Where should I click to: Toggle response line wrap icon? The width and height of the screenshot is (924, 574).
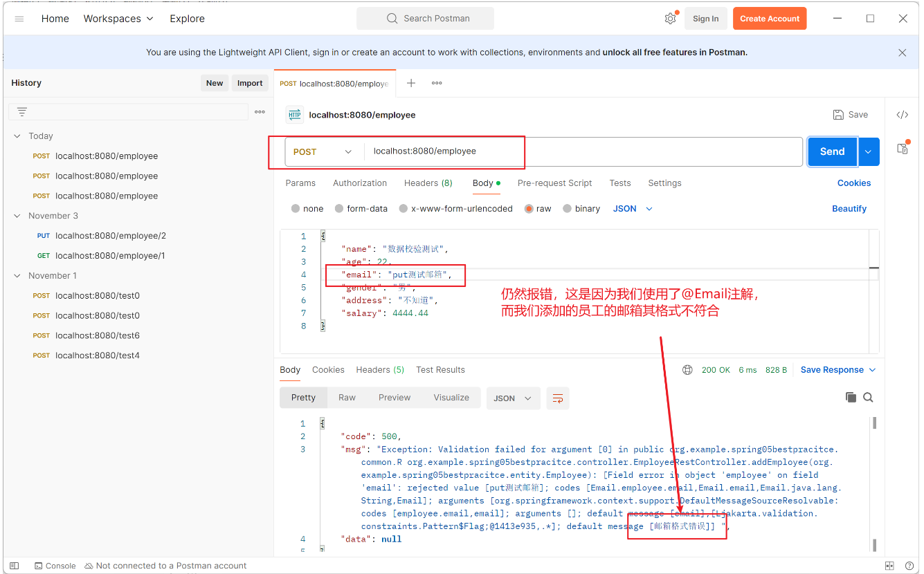pyautogui.click(x=558, y=398)
